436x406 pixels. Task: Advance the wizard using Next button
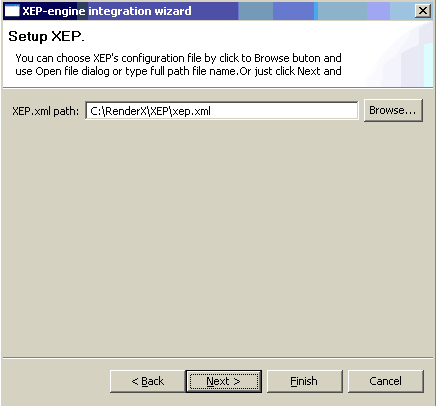coord(223,381)
